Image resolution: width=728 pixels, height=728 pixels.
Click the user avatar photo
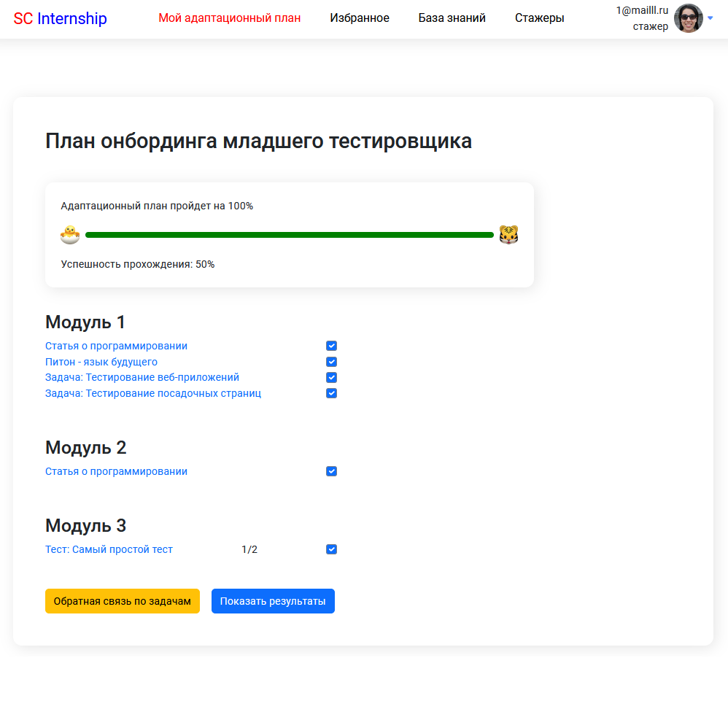688,18
